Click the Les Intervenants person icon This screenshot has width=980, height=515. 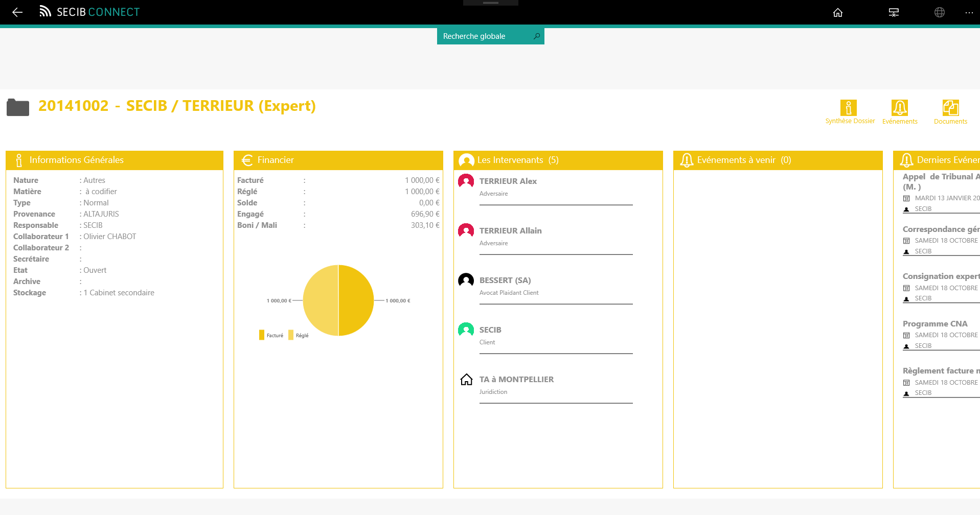[466, 160]
